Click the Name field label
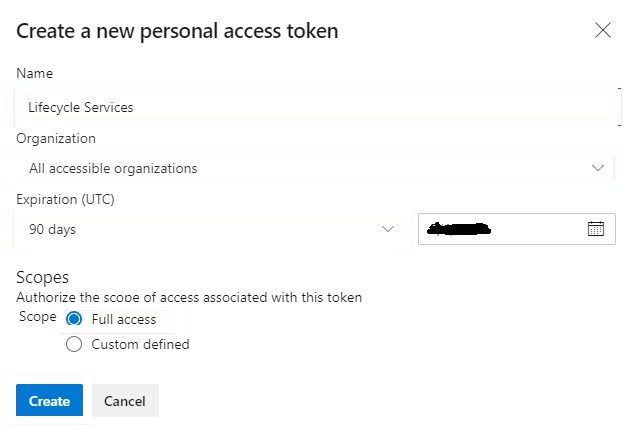 [x=34, y=73]
